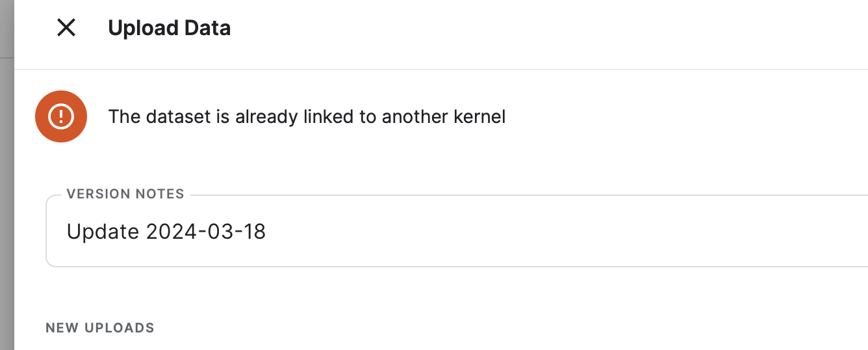Click empty space right of the version notes text
Image resolution: width=868 pixels, height=350 pixels.
552,232
